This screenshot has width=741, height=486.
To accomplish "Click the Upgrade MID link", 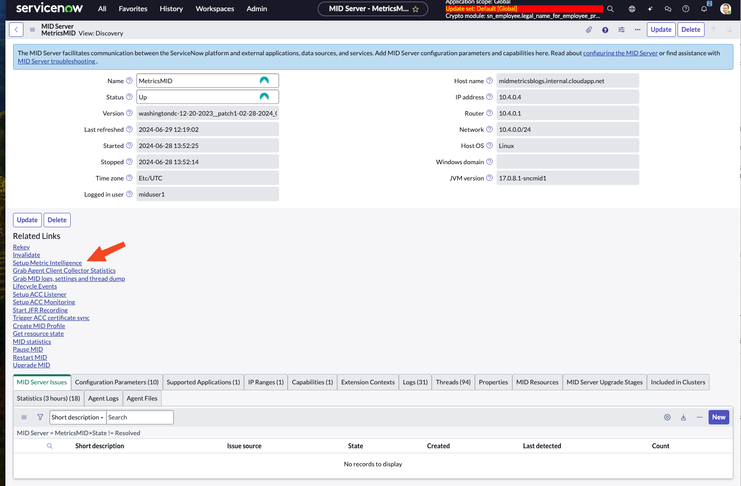I will [x=31, y=365].
